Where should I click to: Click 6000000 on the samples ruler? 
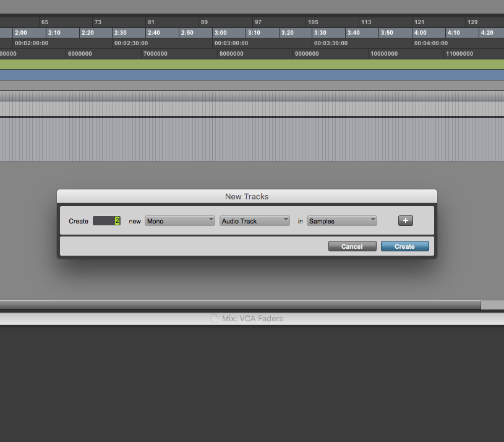pos(80,54)
